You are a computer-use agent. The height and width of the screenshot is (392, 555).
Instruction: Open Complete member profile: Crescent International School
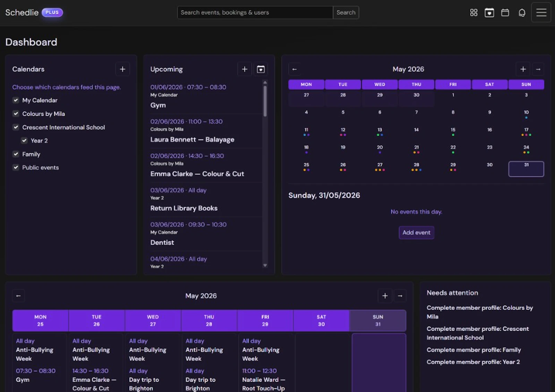pos(478,333)
